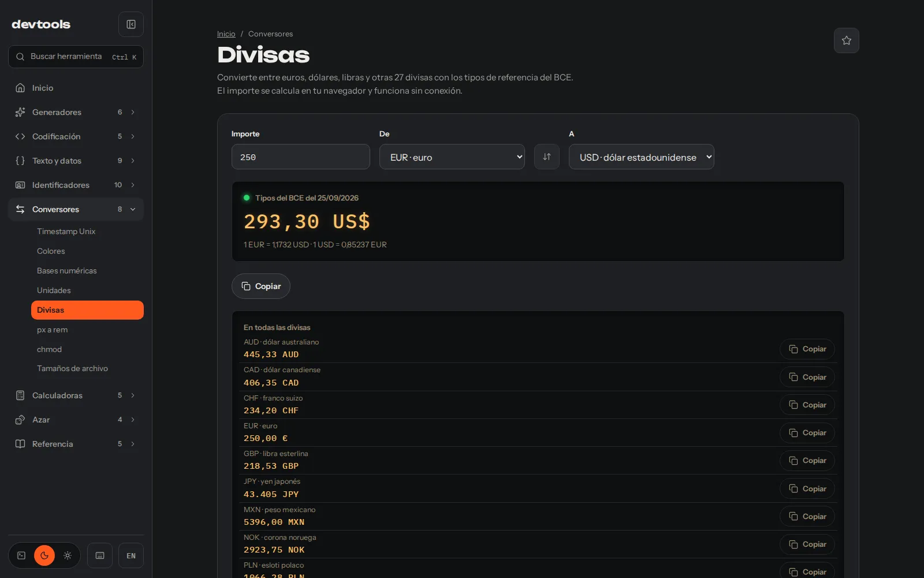Screen dimensions: 924x578
Task: Switch to light sun theme
Action: pyautogui.click(x=68, y=555)
